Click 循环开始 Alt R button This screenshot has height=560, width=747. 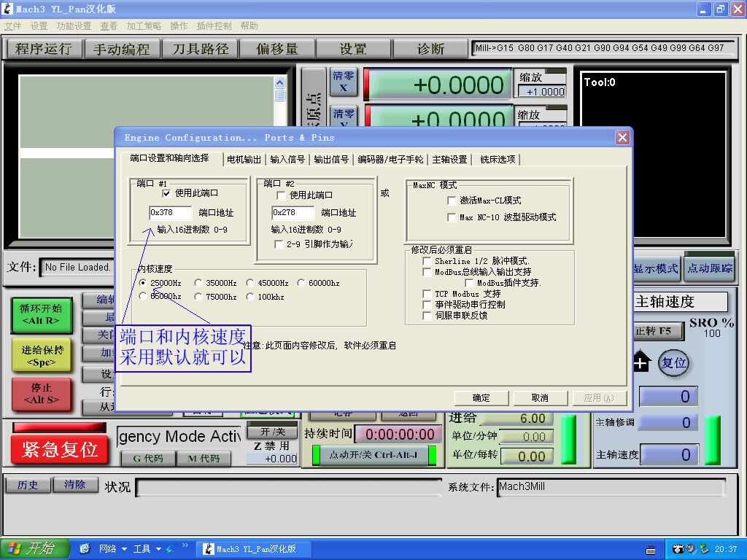click(x=41, y=315)
